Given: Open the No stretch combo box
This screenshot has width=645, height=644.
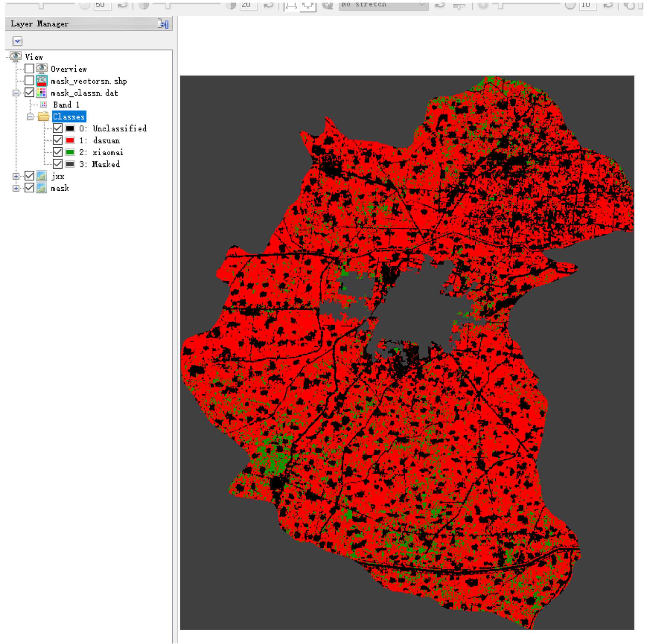Looking at the screenshot, I should 383,5.
